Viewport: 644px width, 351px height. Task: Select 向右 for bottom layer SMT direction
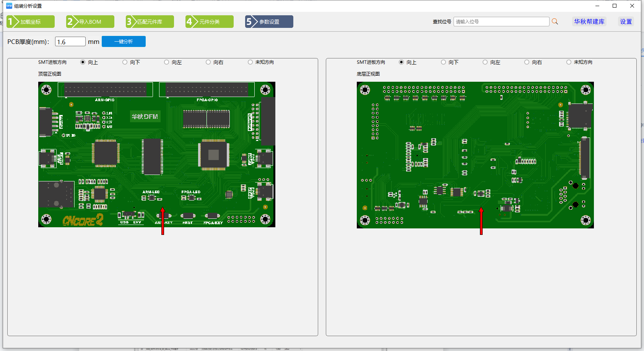click(533, 62)
